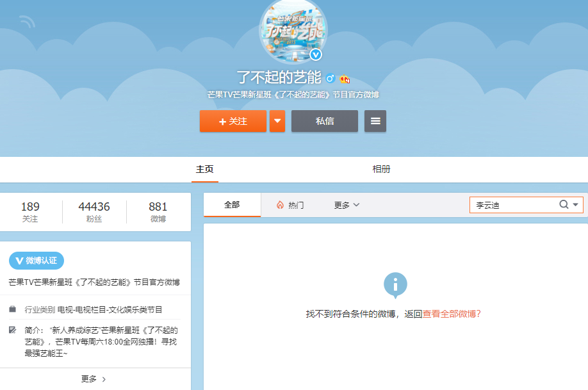This screenshot has width=588, height=390.
Task: Switch to the 相册 tab
Action: (381, 169)
